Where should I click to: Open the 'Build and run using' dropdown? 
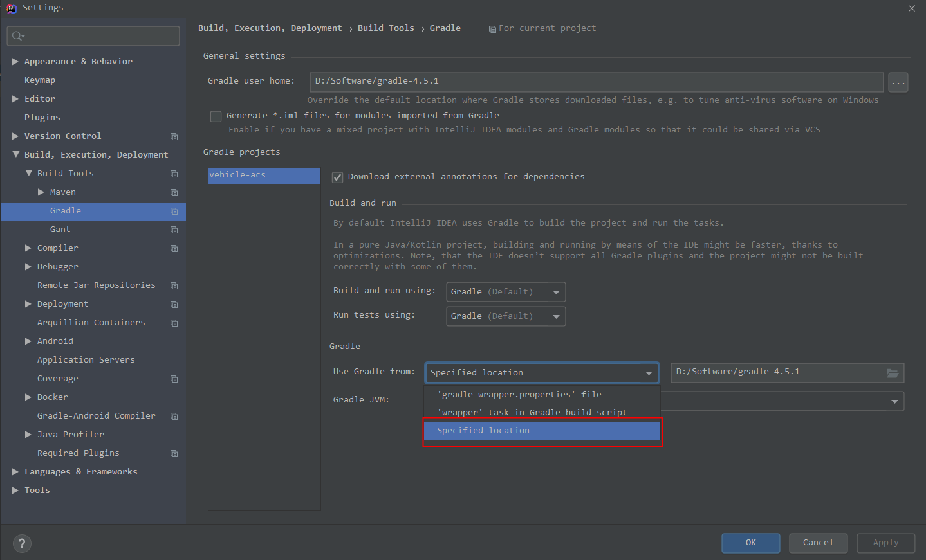506,292
